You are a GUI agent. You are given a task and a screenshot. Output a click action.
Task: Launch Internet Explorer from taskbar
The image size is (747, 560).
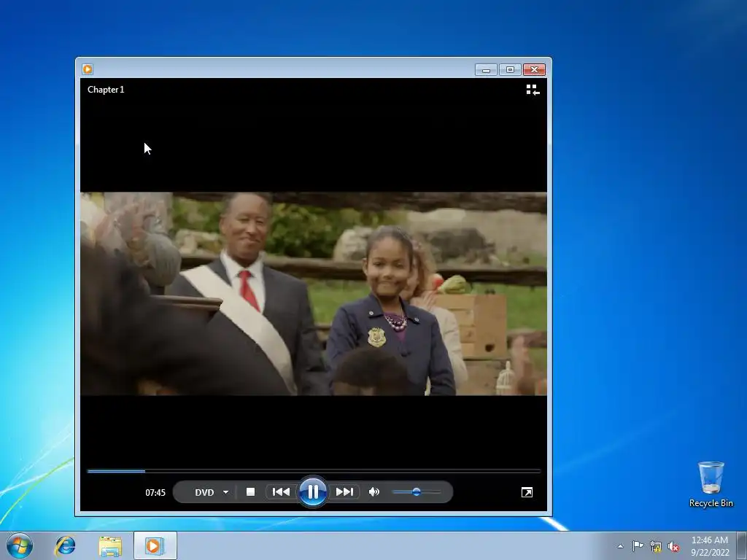[x=65, y=545]
